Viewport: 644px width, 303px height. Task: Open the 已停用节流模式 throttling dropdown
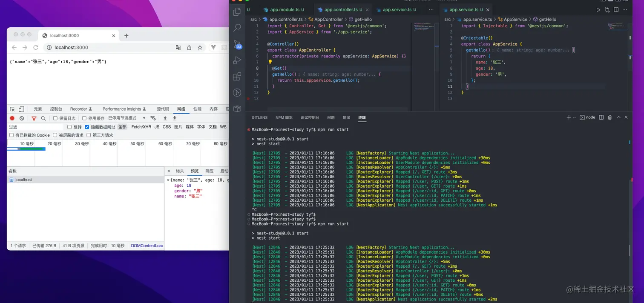pos(127,118)
